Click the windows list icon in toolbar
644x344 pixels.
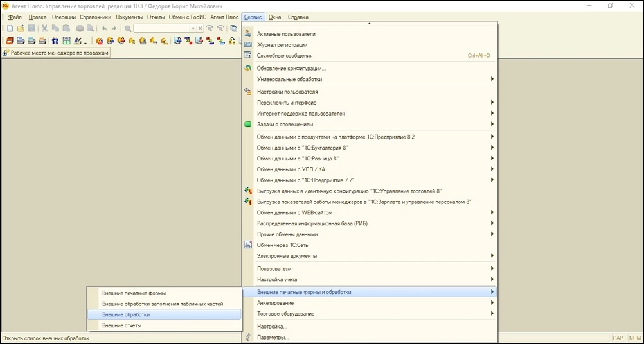tap(234, 29)
